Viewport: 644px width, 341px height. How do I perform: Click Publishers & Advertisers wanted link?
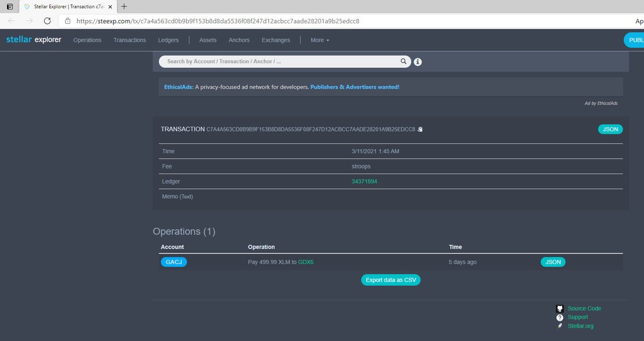[355, 87]
